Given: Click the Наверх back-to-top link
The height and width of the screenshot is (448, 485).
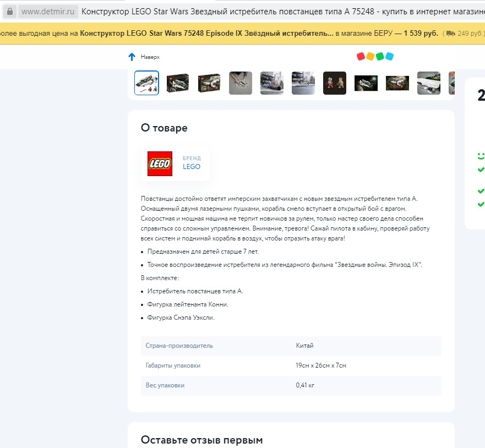Looking at the screenshot, I should pos(150,57).
